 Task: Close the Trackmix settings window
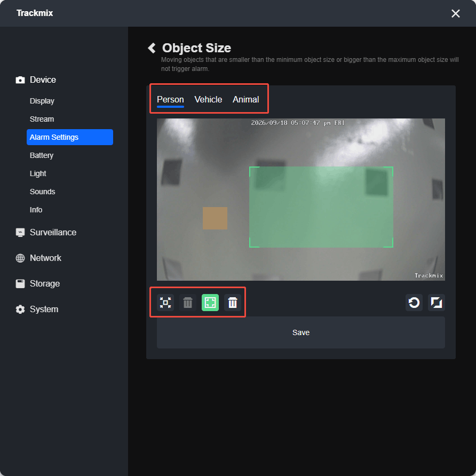(x=455, y=13)
